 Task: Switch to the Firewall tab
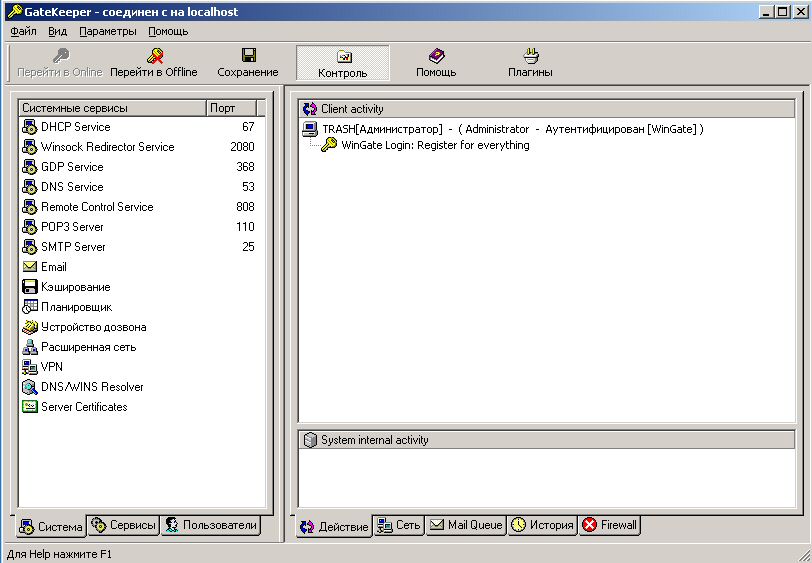610,525
